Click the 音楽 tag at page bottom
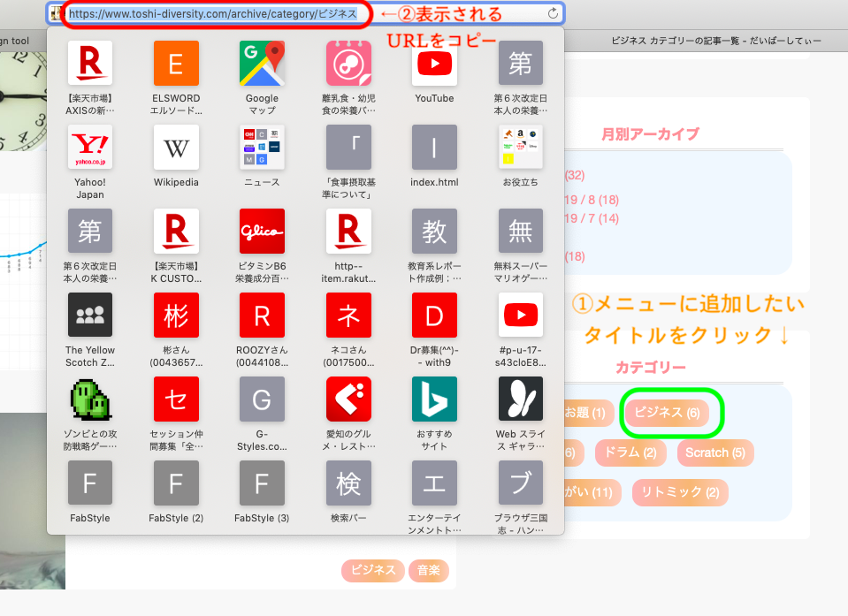The width and height of the screenshot is (848, 616). (428, 570)
